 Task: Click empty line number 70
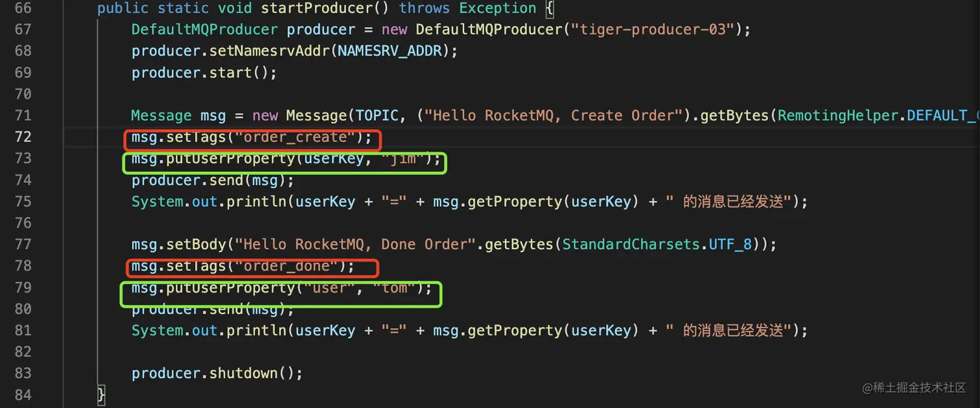(23, 94)
